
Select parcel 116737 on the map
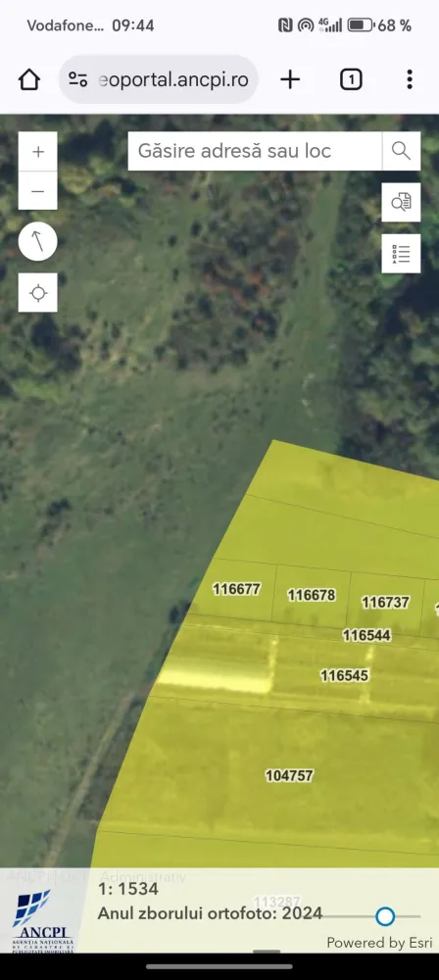pyautogui.click(x=385, y=603)
